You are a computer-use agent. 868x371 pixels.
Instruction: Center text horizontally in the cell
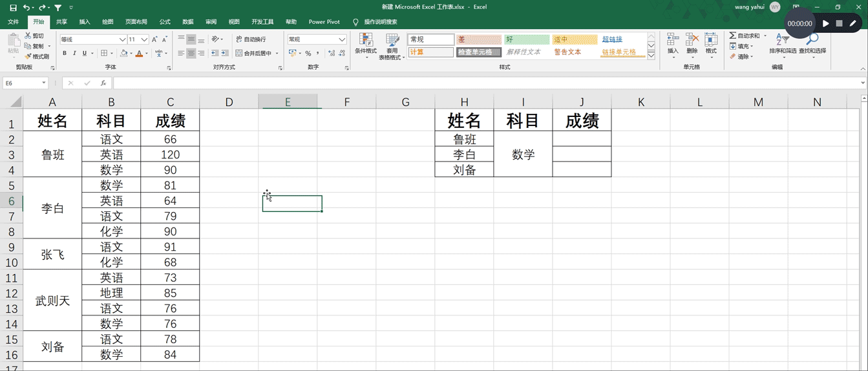coord(191,54)
